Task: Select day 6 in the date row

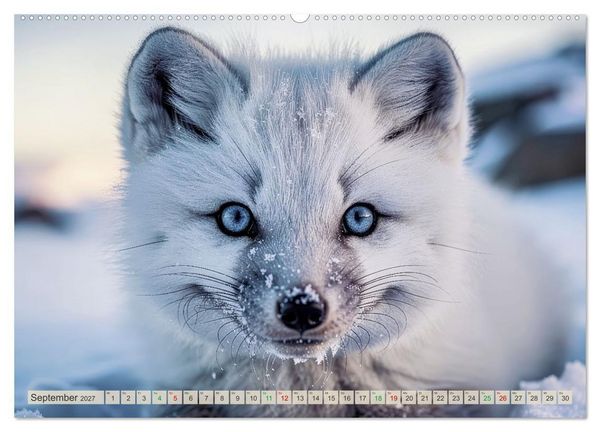Action: (x=191, y=398)
